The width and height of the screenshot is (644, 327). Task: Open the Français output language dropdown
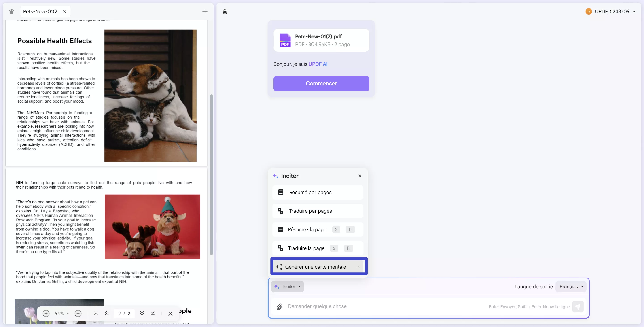coord(571,287)
